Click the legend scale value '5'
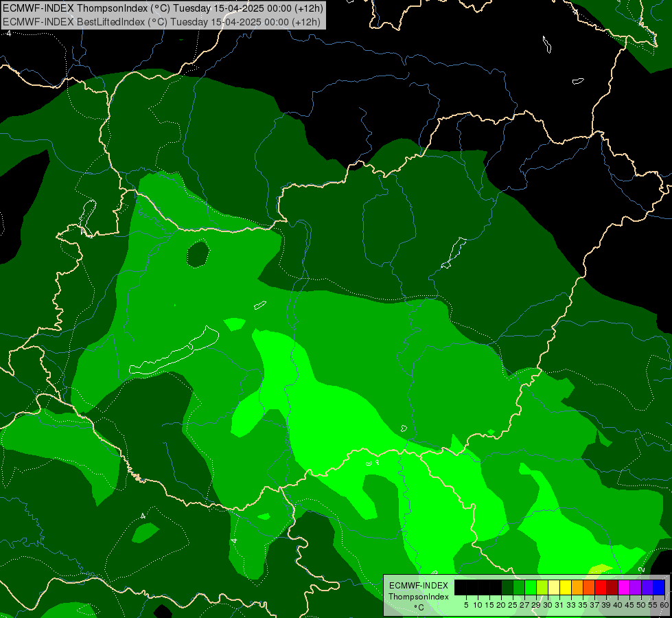This screenshot has height=618, width=672. [x=466, y=605]
